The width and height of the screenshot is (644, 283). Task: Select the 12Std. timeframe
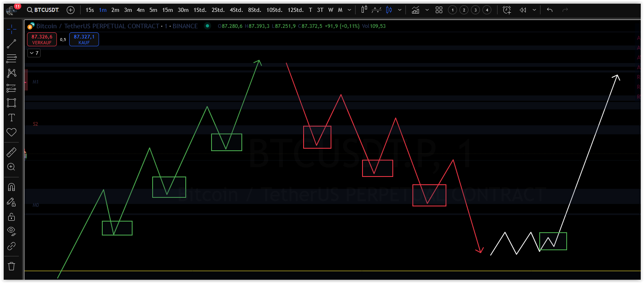[x=295, y=10]
